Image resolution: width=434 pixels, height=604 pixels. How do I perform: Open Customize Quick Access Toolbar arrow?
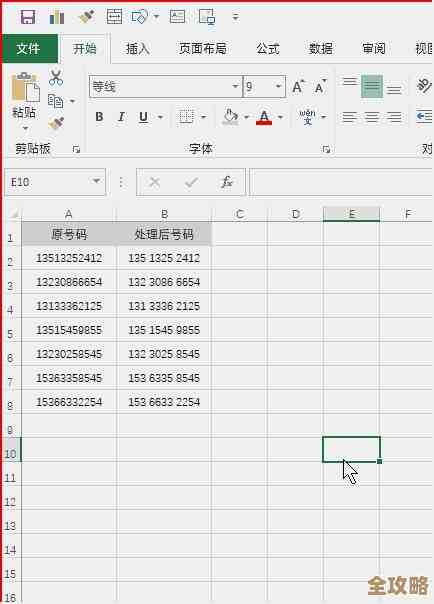click(x=236, y=17)
